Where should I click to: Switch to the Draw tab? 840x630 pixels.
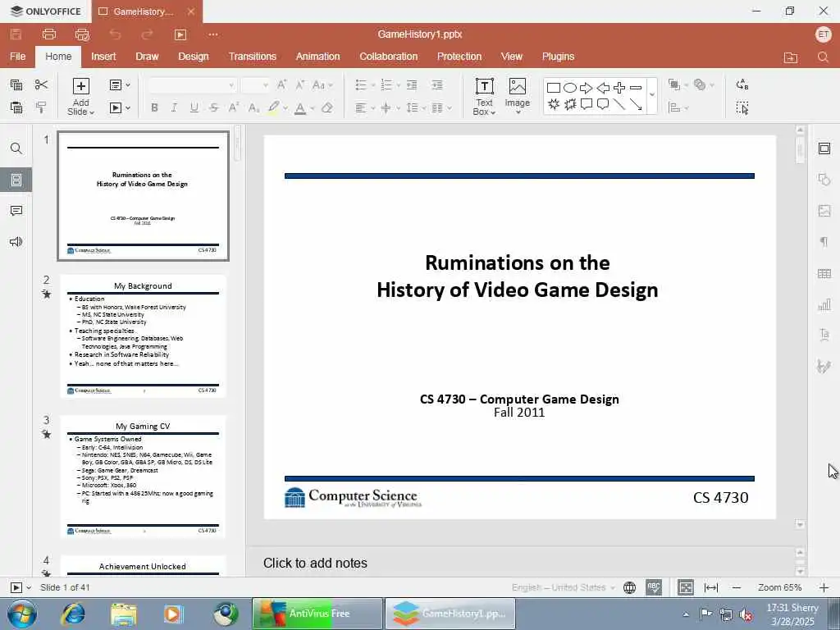point(147,57)
